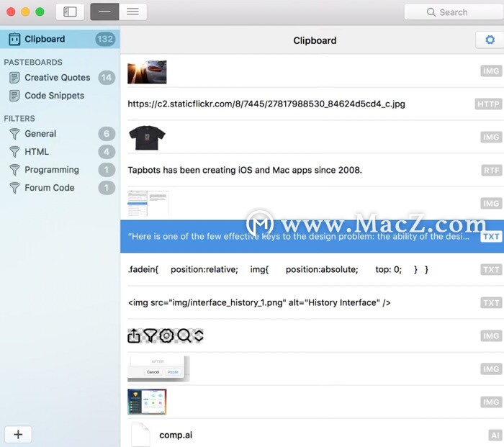
Task: Click the TXT badge on .fadein row
Action: pos(491,269)
